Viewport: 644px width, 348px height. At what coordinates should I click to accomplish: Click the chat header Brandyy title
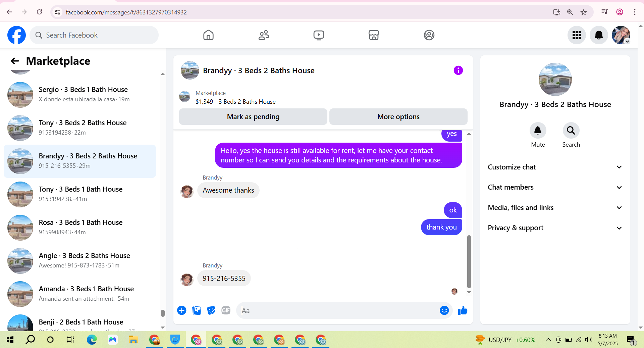coord(259,70)
